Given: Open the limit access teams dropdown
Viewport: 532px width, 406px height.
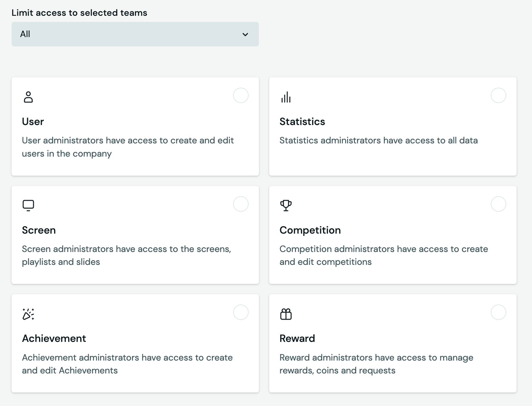Looking at the screenshot, I should pyautogui.click(x=135, y=34).
